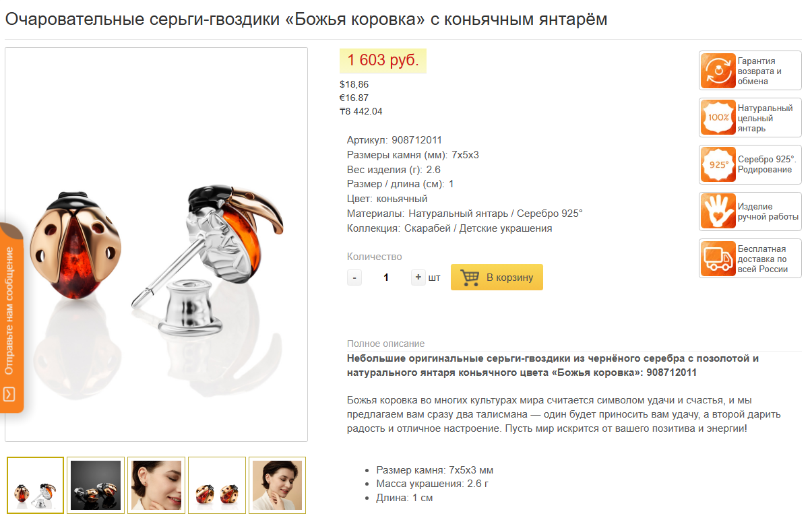The height and width of the screenshot is (520, 812).
Task: Select the last thumbnail of woman portrait
Action: click(277, 486)
